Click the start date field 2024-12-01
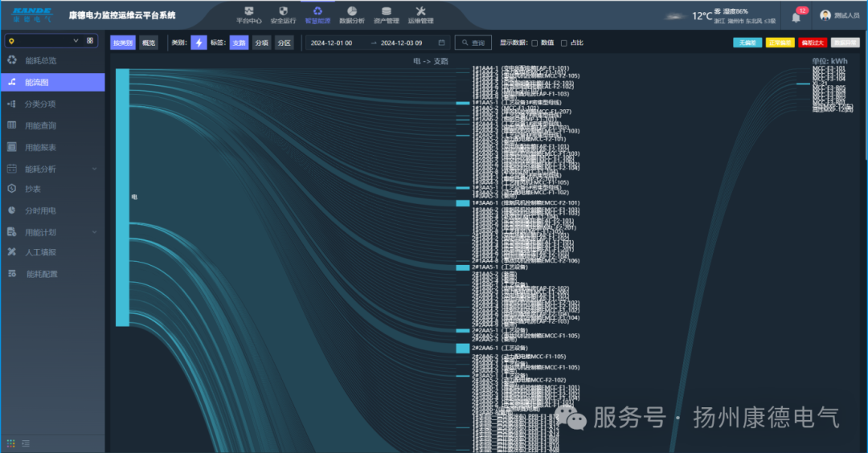The height and width of the screenshot is (453, 868). (331, 43)
